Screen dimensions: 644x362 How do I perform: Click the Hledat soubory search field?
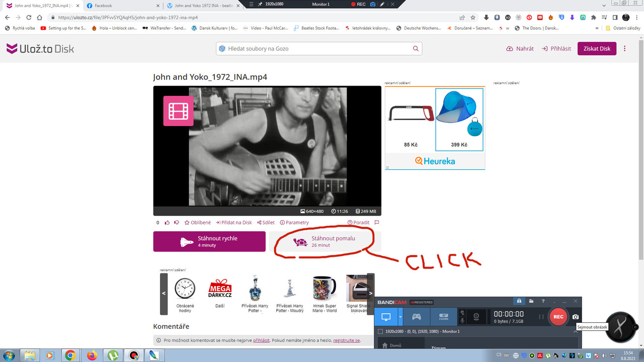[317, 48]
